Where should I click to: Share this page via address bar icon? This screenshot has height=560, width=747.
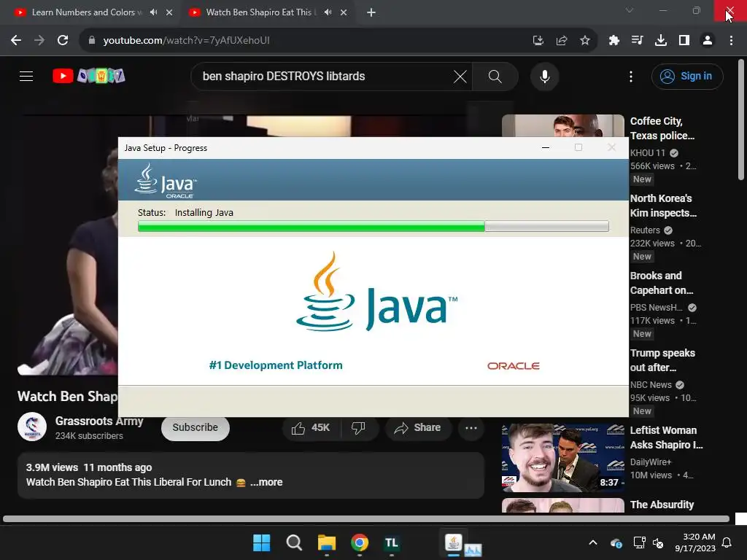562,41
